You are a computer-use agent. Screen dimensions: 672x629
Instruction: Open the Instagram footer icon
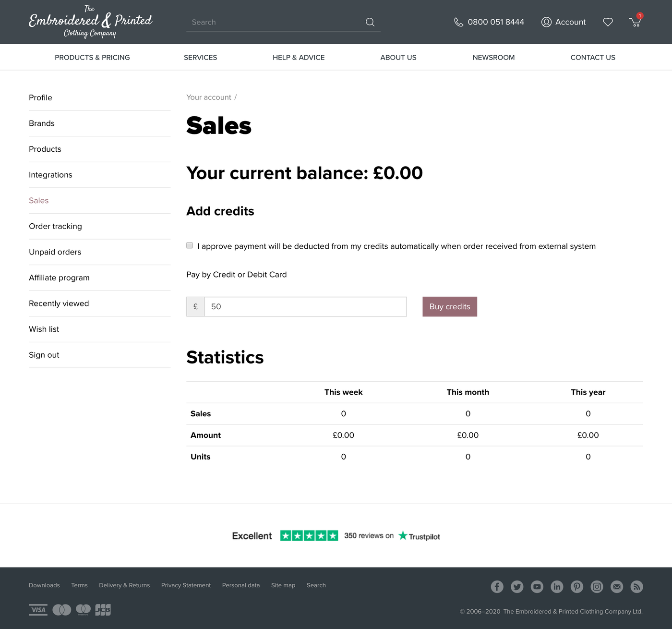tap(597, 586)
